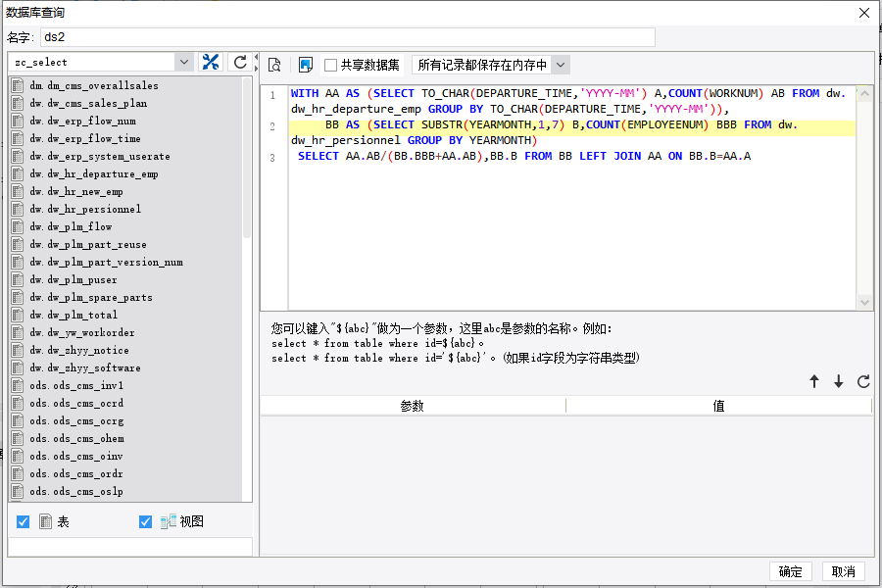Image resolution: width=882 pixels, height=588 pixels.
Task: Select dw.dw_plm_spare_parts table
Action: click(x=90, y=298)
